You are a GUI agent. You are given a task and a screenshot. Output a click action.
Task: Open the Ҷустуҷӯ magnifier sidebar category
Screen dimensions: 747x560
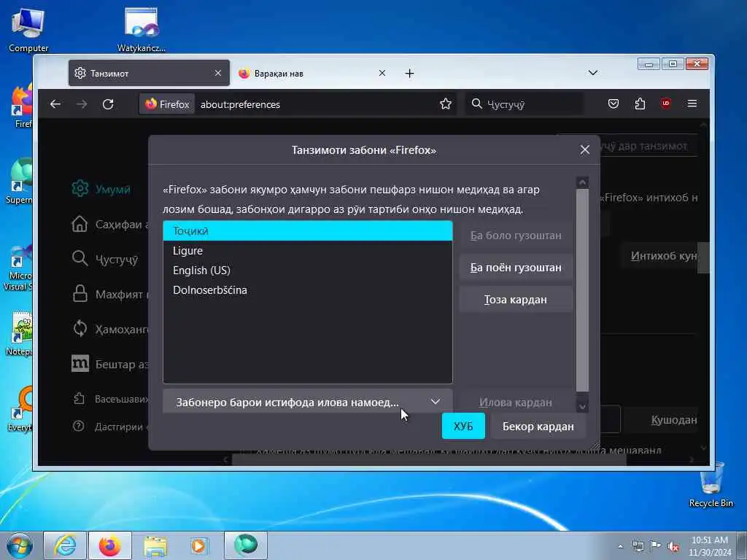[x=105, y=259]
